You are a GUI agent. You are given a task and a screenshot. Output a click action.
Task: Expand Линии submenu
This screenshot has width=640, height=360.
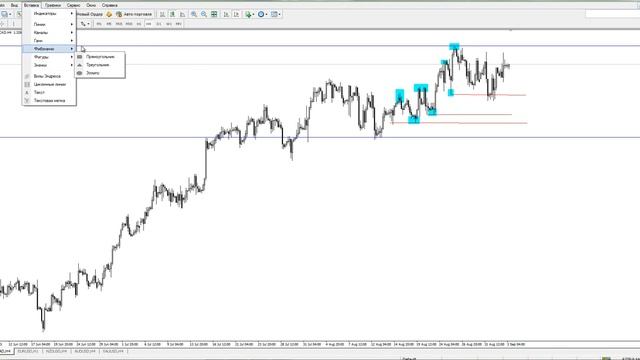pos(49,24)
